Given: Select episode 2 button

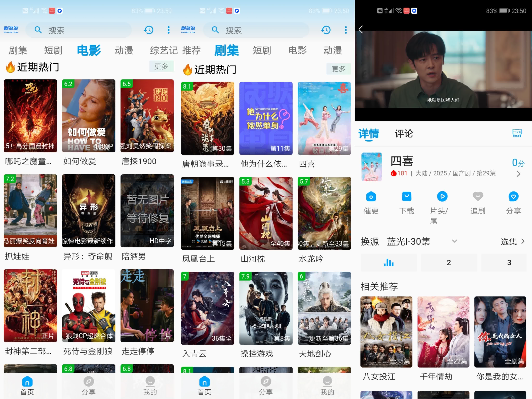Looking at the screenshot, I should click(448, 262).
